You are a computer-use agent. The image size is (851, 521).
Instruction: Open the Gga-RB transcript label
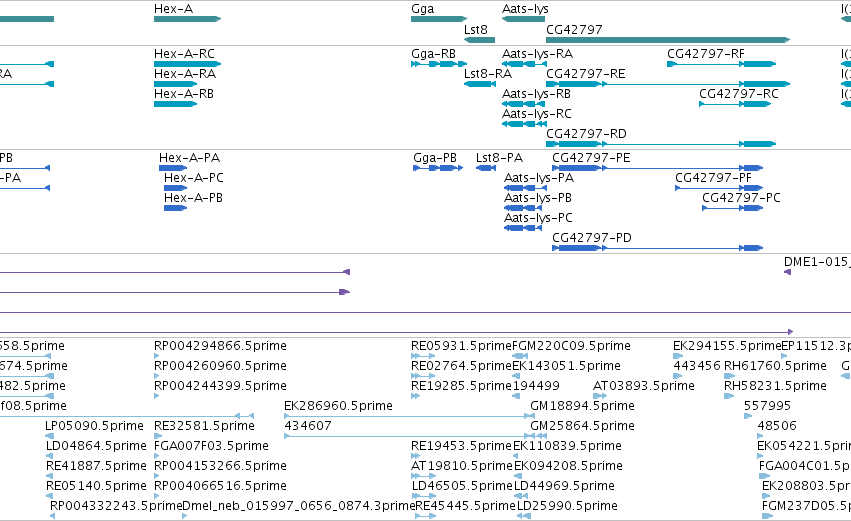pos(433,54)
